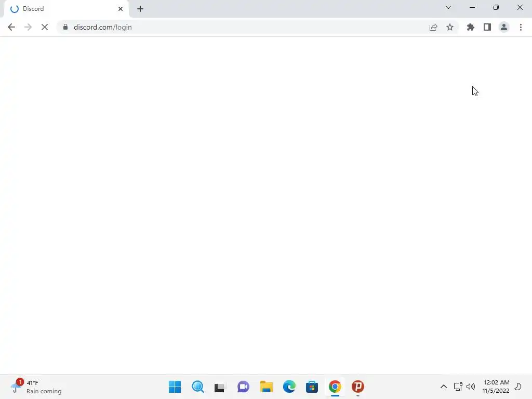Toggle the Chrome side panel

(x=487, y=27)
